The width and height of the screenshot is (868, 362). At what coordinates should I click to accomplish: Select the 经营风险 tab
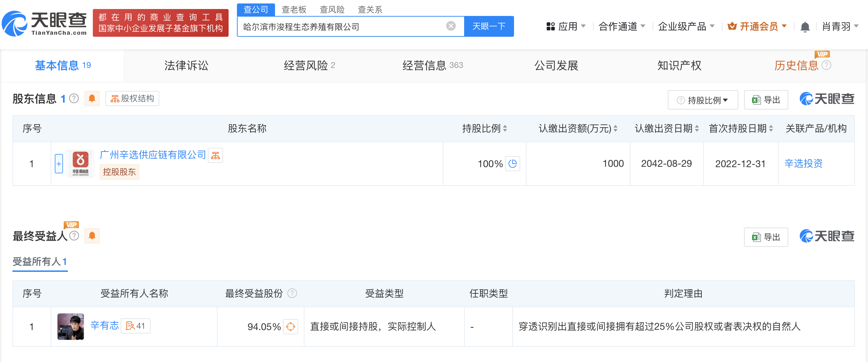(x=309, y=66)
